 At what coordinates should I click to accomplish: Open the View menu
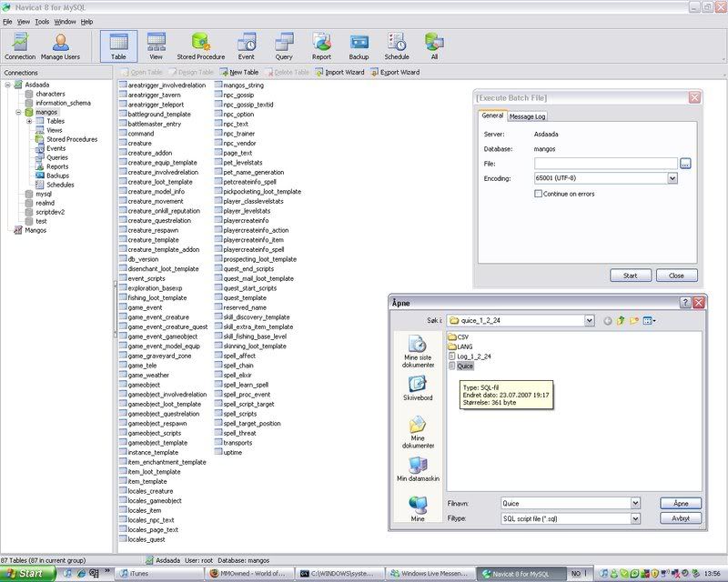(x=24, y=22)
